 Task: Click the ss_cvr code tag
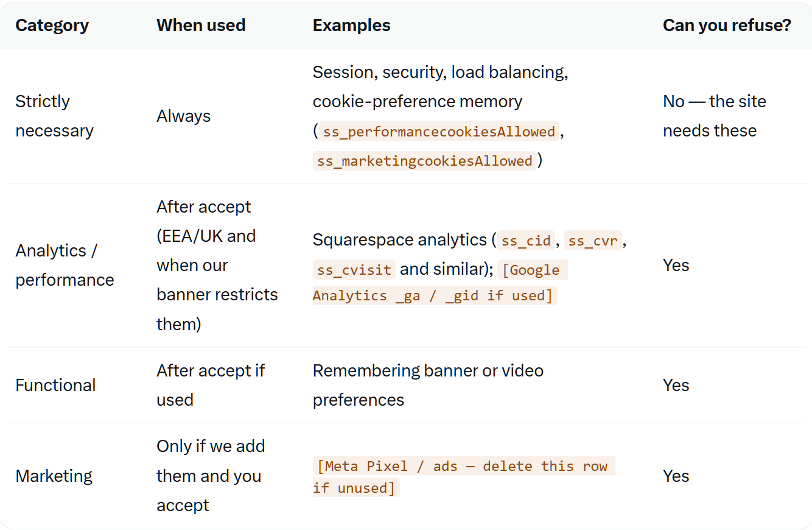click(593, 240)
